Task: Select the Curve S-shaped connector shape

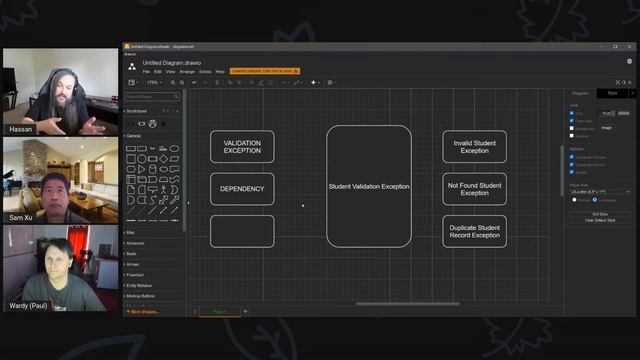Action: 153,200
